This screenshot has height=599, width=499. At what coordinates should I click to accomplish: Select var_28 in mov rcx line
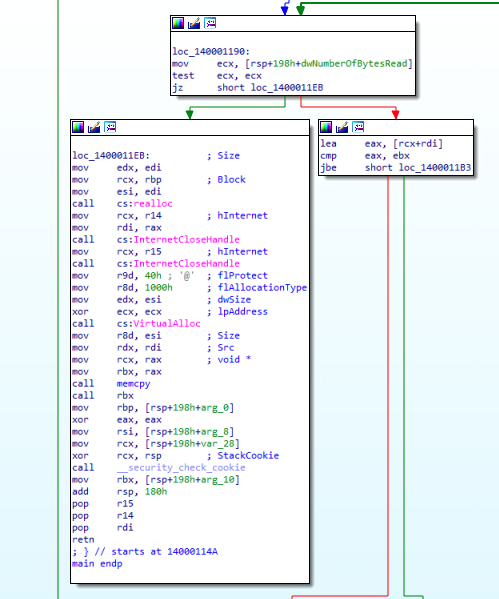(x=217, y=444)
